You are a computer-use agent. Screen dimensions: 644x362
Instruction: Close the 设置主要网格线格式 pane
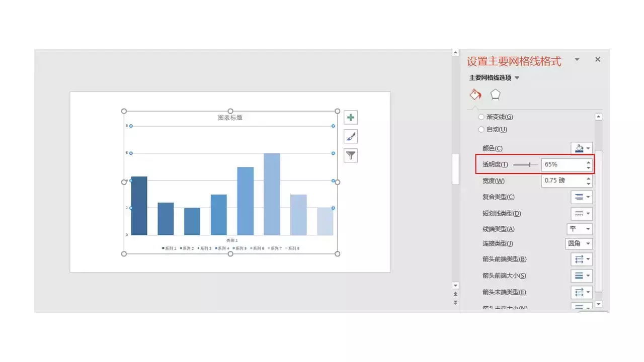pyautogui.click(x=598, y=59)
